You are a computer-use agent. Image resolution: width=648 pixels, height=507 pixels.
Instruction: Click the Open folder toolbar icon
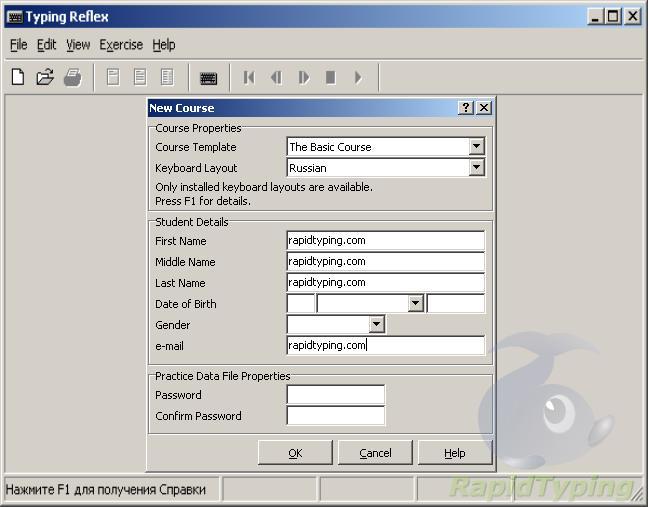[x=45, y=77]
